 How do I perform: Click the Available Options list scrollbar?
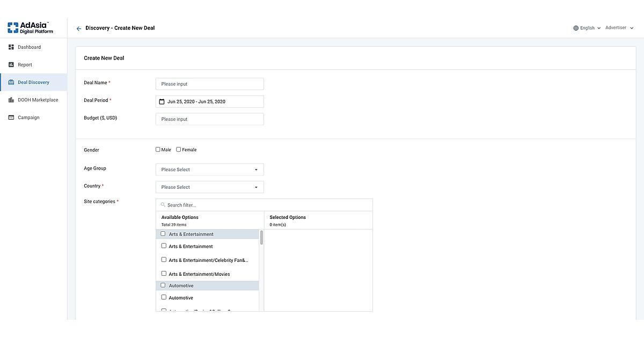[x=261, y=238]
